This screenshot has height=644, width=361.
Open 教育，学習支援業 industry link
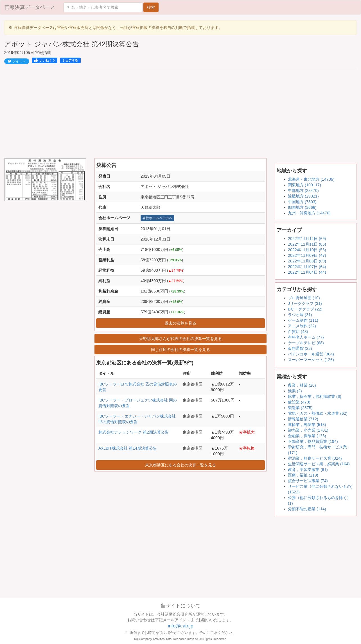tap(308, 470)
